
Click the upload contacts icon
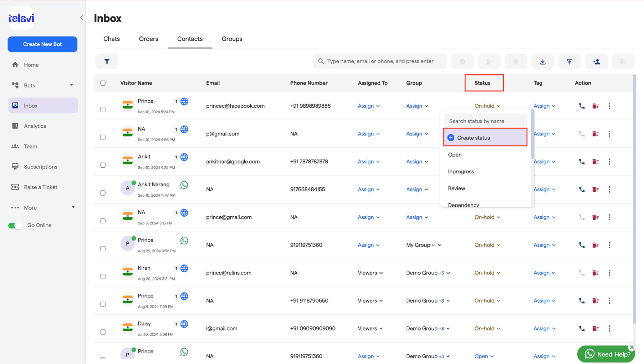[x=569, y=61]
